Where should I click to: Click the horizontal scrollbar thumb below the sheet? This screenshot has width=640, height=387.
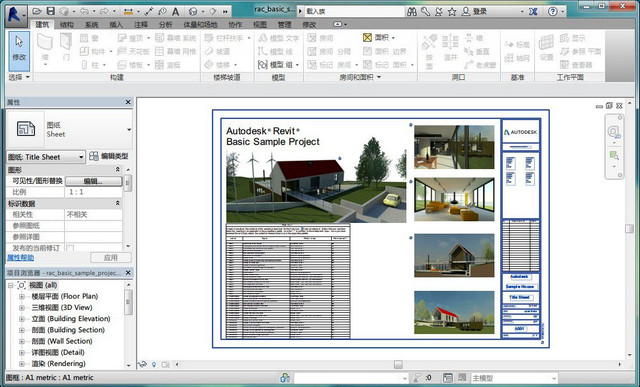pyautogui.click(x=398, y=364)
